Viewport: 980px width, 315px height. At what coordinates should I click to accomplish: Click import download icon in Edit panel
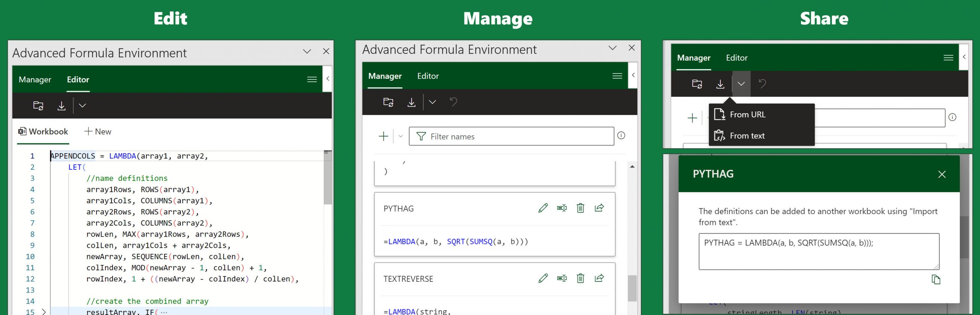point(61,106)
